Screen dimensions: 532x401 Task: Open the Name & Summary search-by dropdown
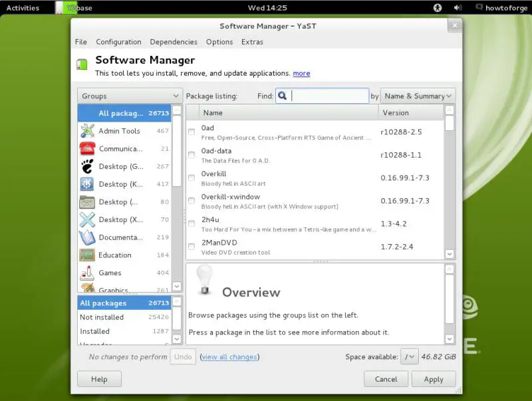tap(418, 96)
